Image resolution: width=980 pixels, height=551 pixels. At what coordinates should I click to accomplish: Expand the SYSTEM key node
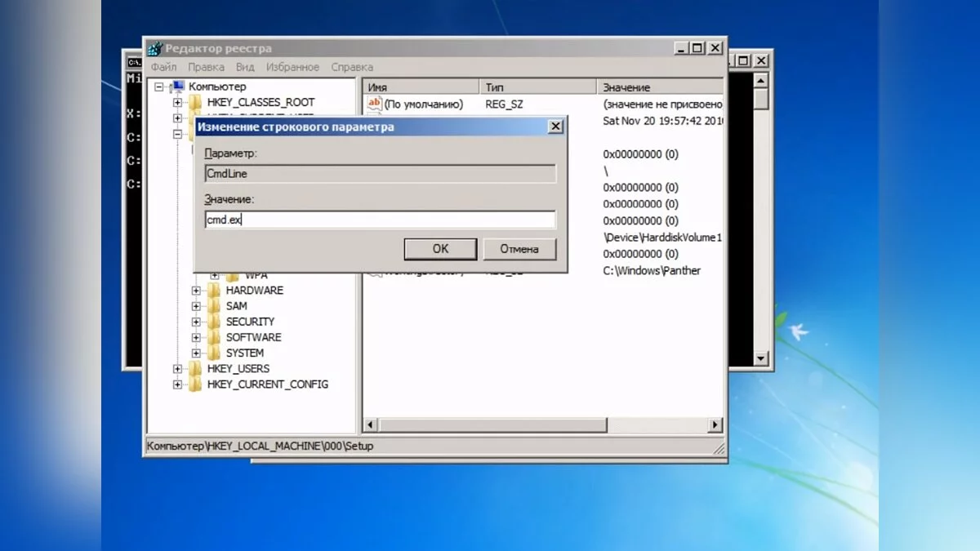[x=196, y=353]
